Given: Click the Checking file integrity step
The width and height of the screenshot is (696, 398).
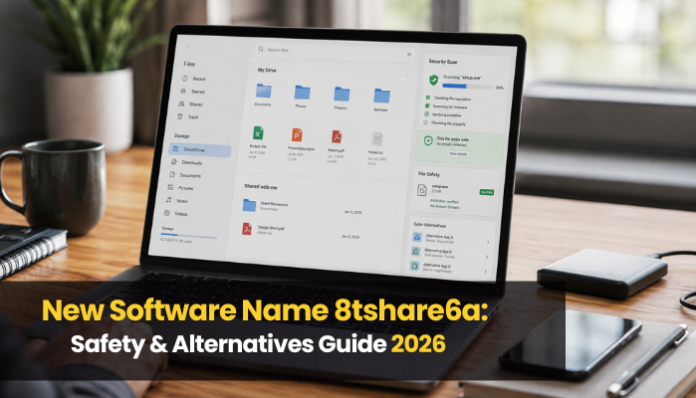Looking at the screenshot, I should [x=444, y=123].
